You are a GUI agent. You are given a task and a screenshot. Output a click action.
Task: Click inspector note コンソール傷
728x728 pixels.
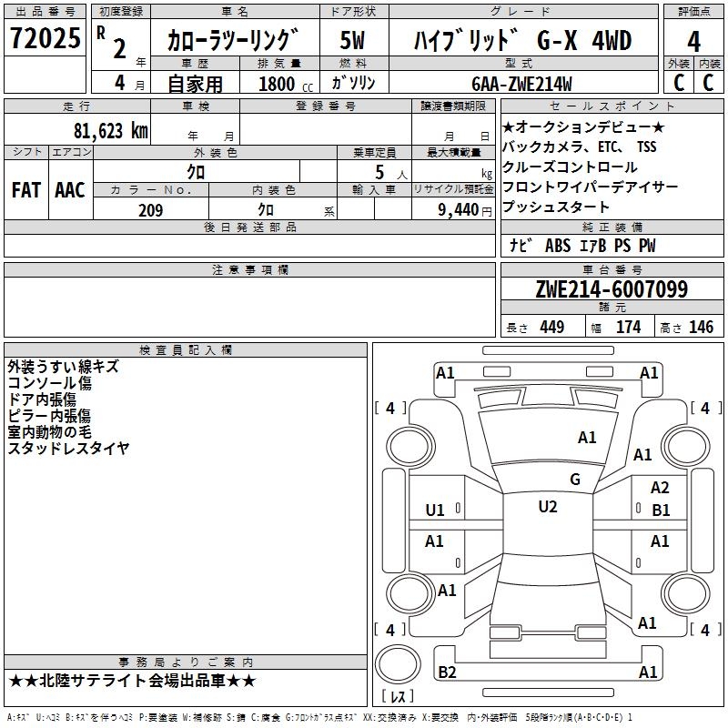(x=49, y=383)
